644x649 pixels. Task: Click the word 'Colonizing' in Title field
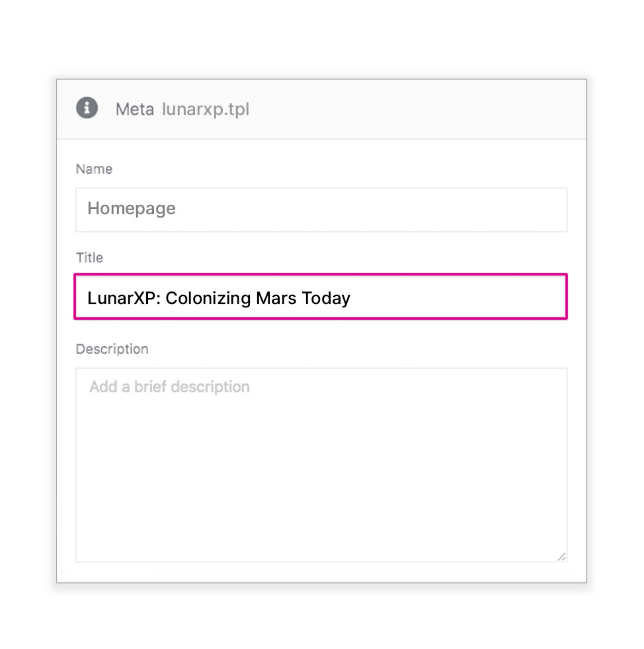[x=208, y=299]
